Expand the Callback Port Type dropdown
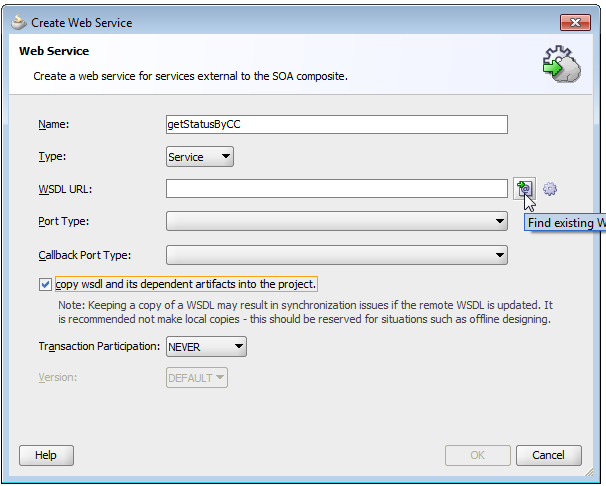This screenshot has height=486, width=606. (337, 255)
